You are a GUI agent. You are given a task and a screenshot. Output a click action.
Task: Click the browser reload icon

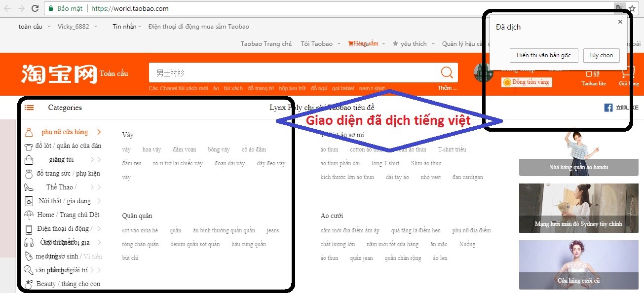(35, 8)
